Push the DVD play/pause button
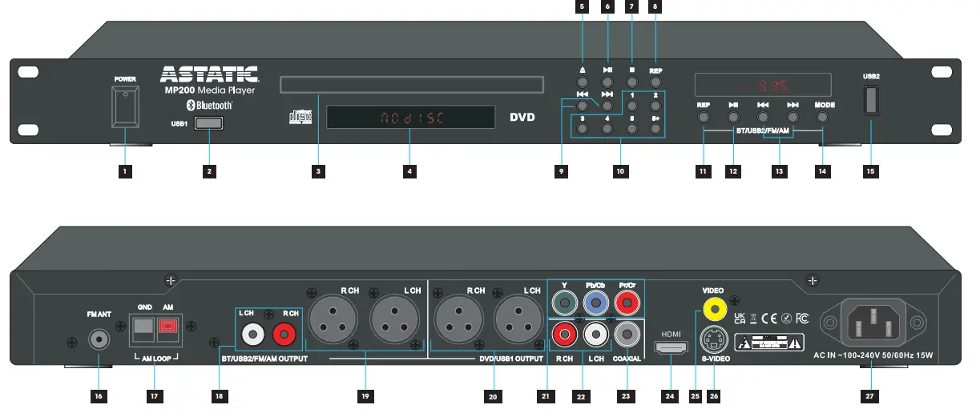980x417 pixels. point(607,82)
